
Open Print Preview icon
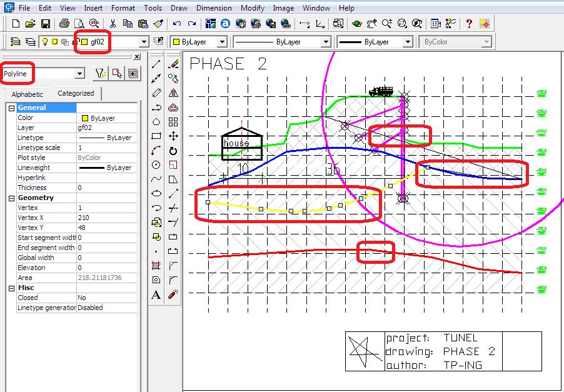click(x=79, y=24)
